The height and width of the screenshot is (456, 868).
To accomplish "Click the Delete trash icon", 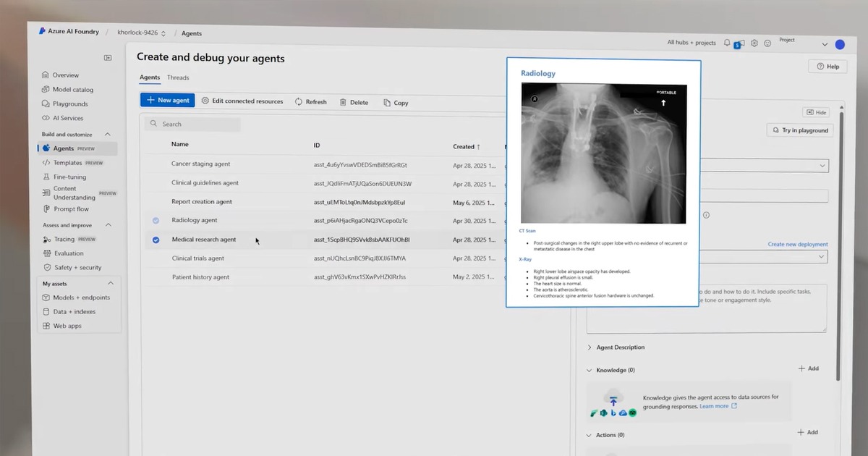I will pyautogui.click(x=343, y=103).
